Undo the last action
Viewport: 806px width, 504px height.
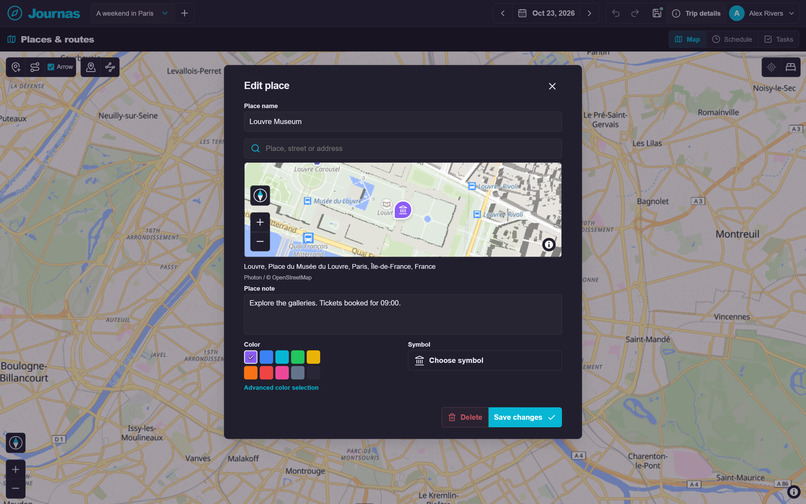(616, 13)
